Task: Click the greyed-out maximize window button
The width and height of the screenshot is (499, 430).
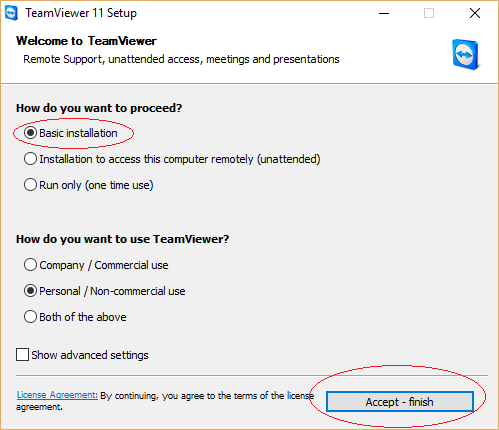Action: pyautogui.click(x=429, y=14)
